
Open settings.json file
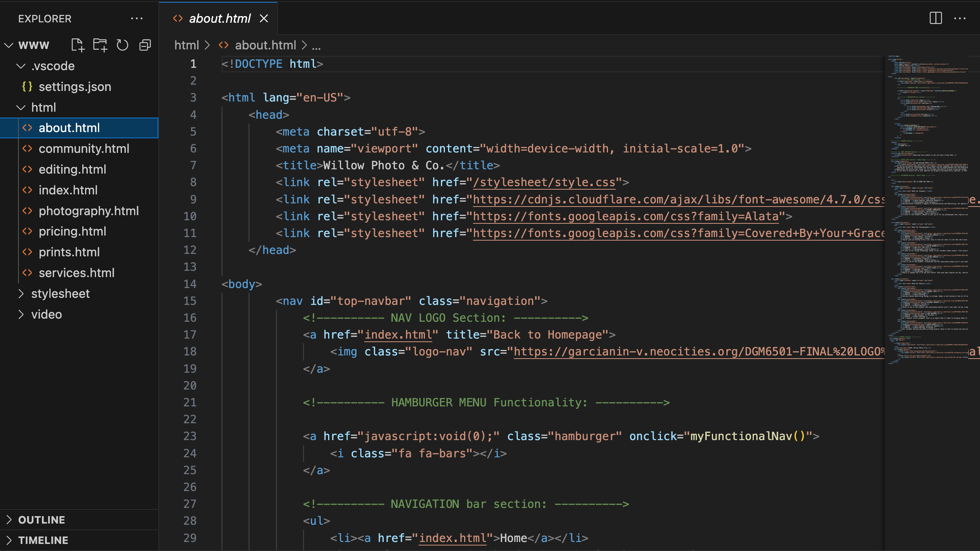point(75,87)
